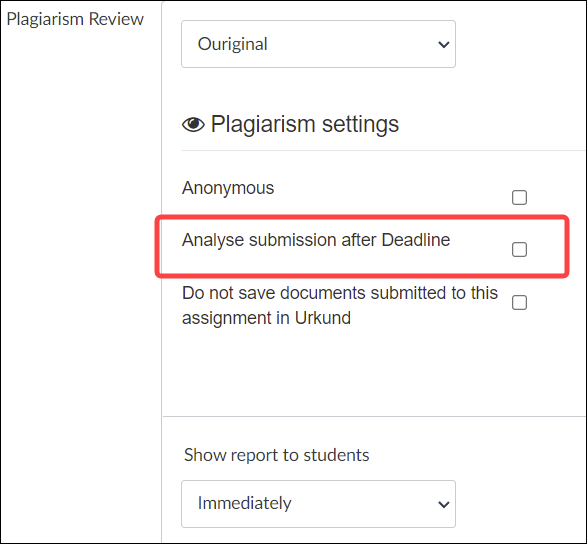This screenshot has width=587, height=544.
Task: Click the word Deadline in highlighted row
Action: pos(416,240)
